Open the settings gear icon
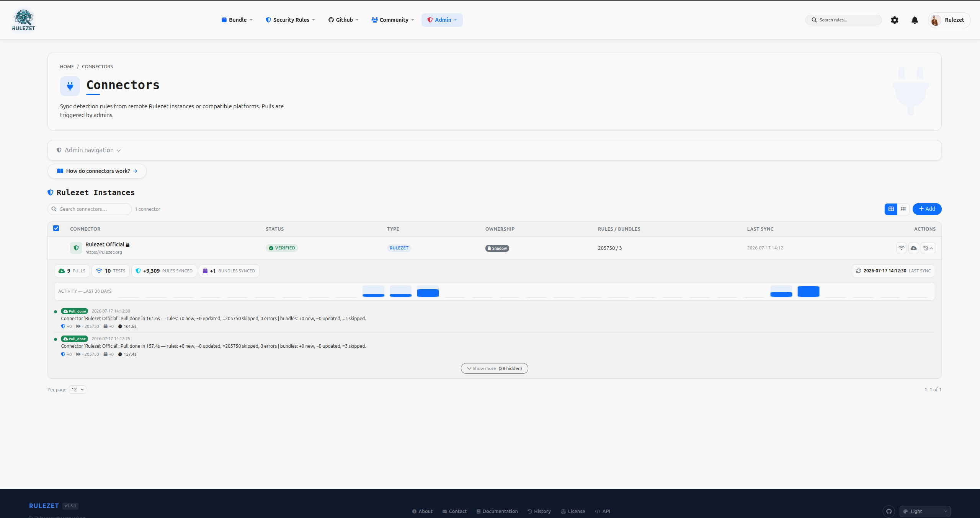The image size is (980, 518). coord(894,20)
